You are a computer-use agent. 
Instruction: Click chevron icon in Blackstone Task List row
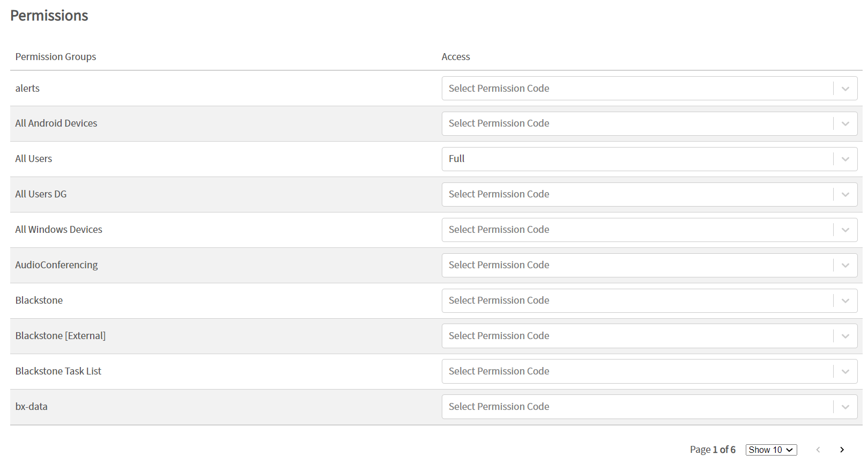[845, 372]
